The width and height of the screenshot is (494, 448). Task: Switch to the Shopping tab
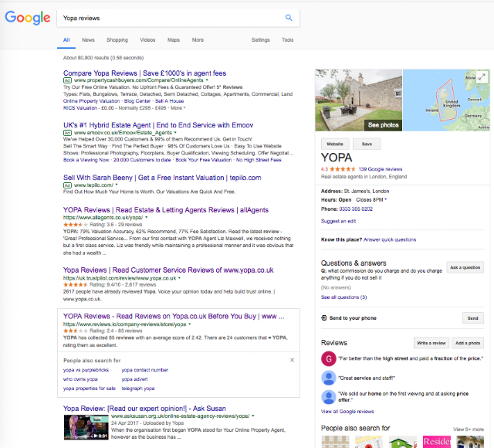click(x=117, y=40)
